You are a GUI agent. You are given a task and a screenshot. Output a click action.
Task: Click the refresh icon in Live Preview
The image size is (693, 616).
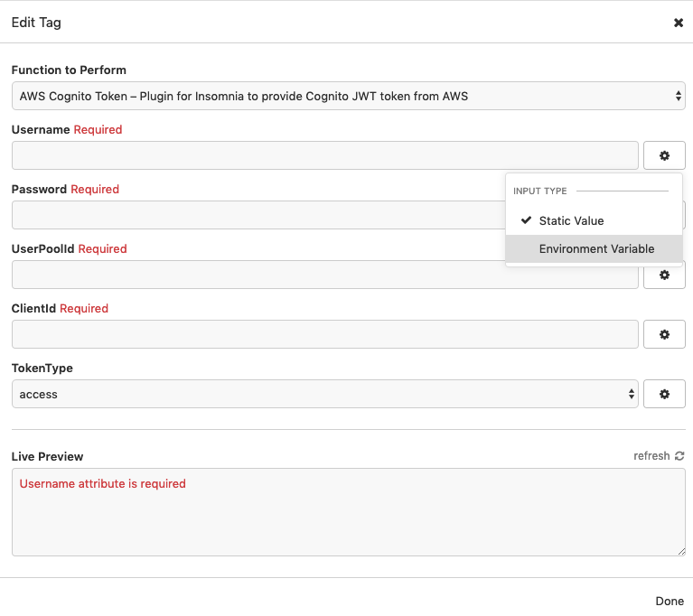tap(679, 456)
